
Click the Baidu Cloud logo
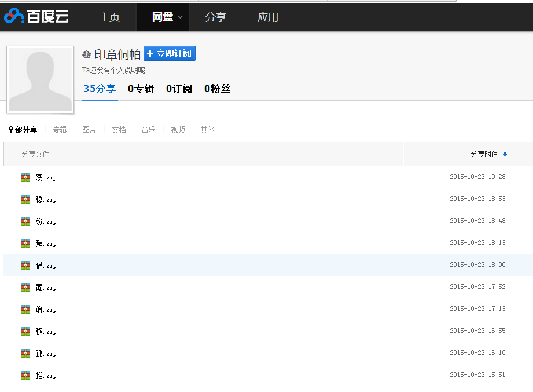pyautogui.click(x=36, y=16)
